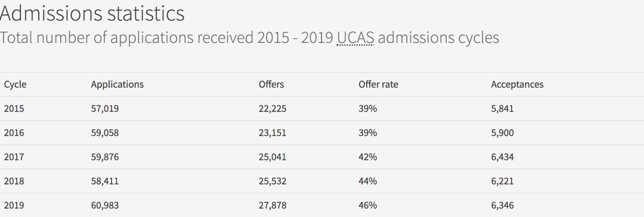Click the 57,019 applications cell
644x217 pixels.
105,108
